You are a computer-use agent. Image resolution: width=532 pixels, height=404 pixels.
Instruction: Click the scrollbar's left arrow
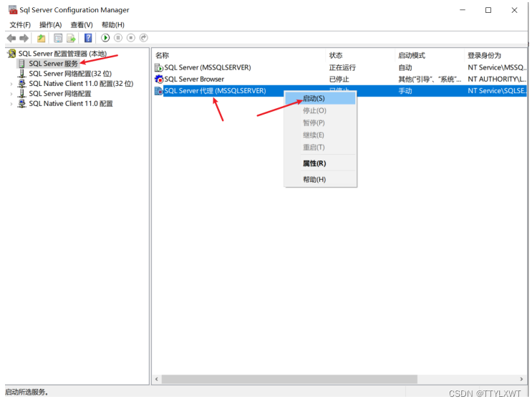pos(156,379)
